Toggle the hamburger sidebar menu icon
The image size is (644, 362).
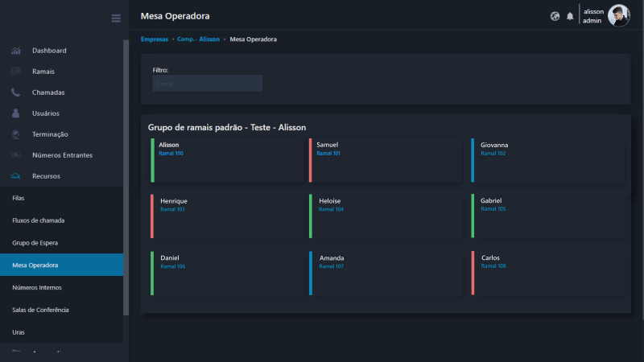[x=116, y=18]
